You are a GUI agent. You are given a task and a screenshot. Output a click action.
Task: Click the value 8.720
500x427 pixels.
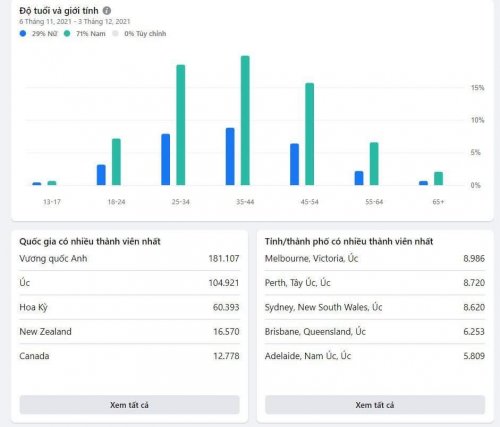click(474, 283)
